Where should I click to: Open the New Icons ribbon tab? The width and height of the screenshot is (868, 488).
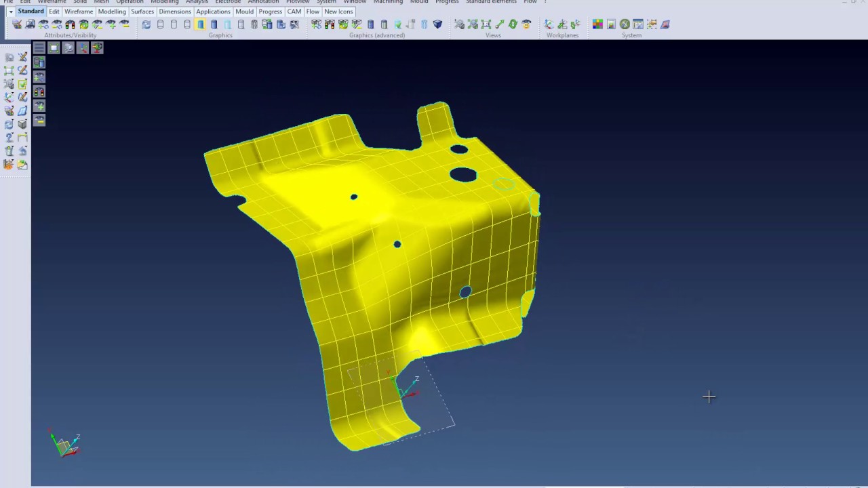pos(338,12)
